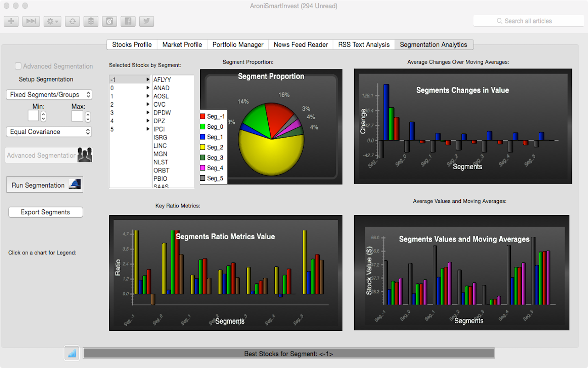Open the gear settings toolbar menu
Screen dimensions: 588x368
52,21
